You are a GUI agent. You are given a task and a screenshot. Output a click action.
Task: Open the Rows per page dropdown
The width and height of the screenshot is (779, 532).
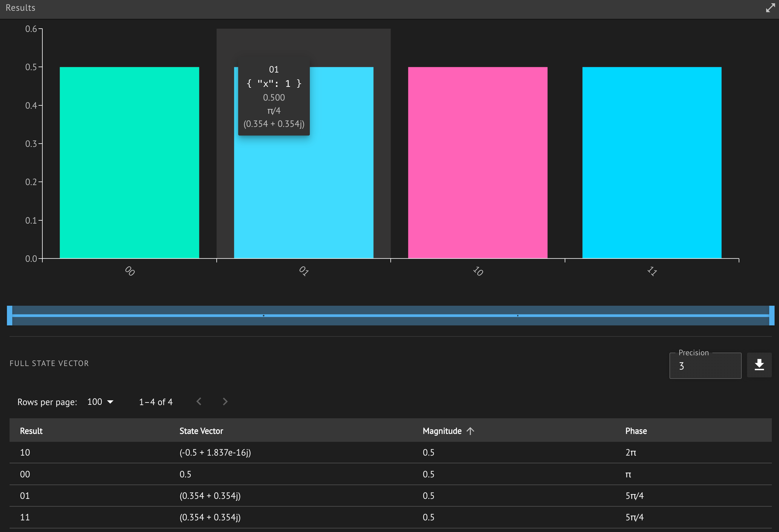[x=100, y=402]
